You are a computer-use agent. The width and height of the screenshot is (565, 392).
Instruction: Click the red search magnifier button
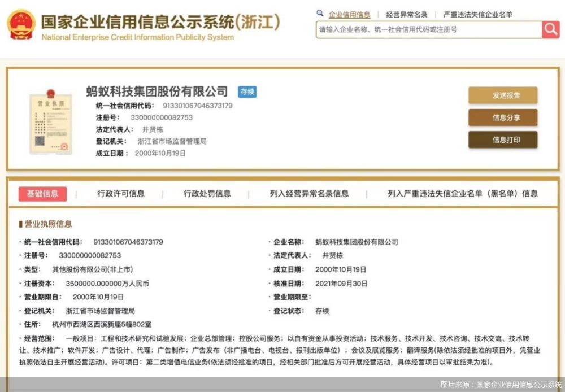pyautogui.click(x=550, y=29)
